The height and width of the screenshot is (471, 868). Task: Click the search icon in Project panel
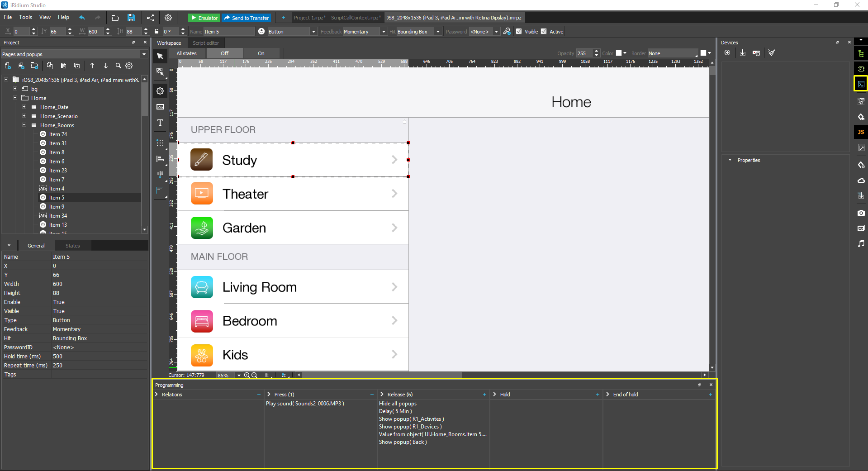click(118, 66)
